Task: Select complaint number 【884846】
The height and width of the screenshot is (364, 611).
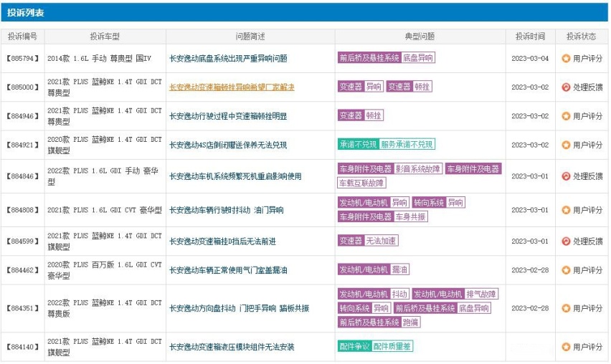Action: 23,176
